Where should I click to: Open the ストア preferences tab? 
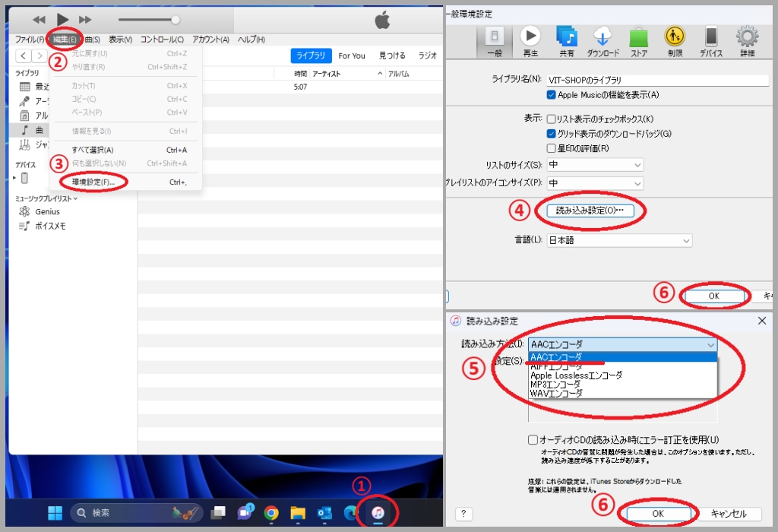tap(639, 42)
